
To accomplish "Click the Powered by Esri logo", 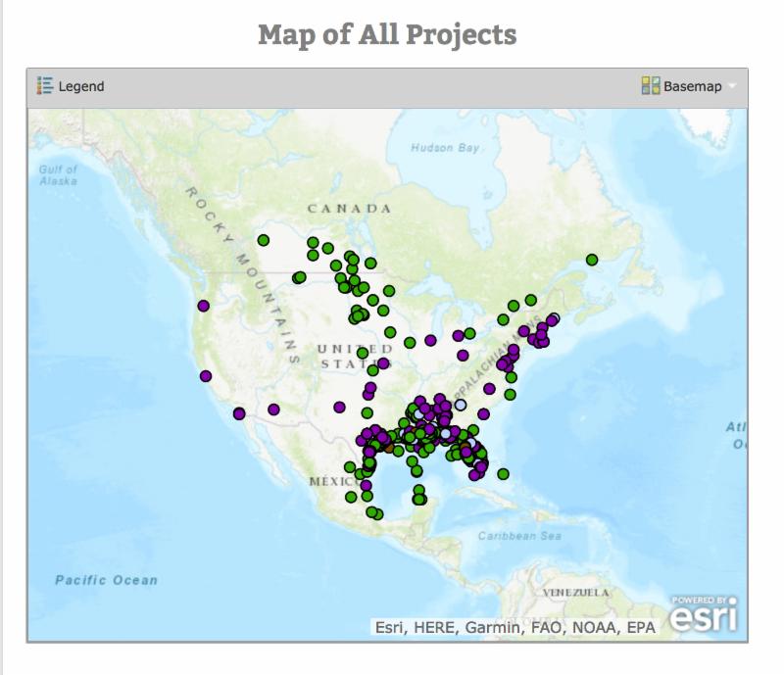I will (704, 612).
